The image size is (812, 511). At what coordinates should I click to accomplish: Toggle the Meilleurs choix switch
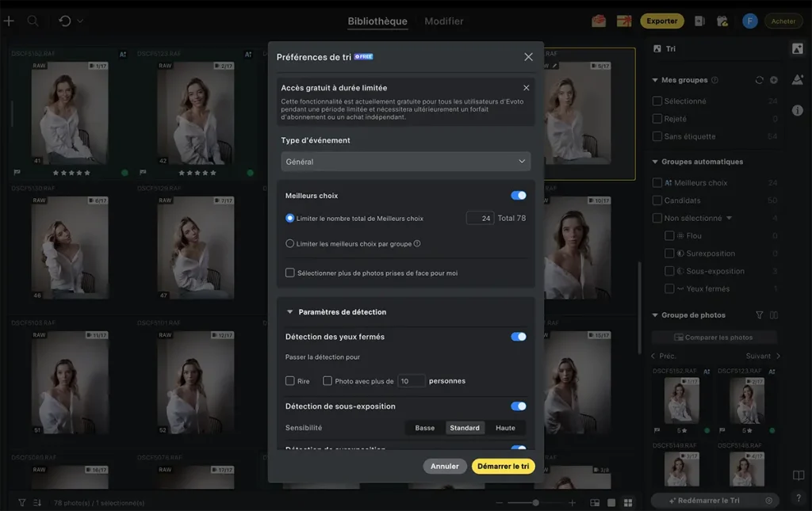point(519,196)
